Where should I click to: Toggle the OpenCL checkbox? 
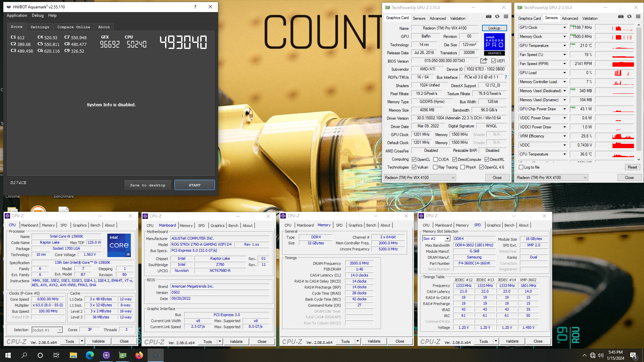[x=414, y=160]
